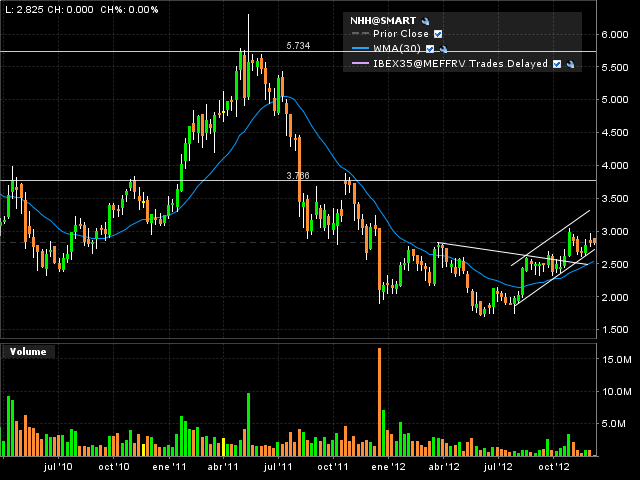Uncheck the Prior Close checkbox
The width and height of the screenshot is (640, 480).
pyautogui.click(x=438, y=34)
